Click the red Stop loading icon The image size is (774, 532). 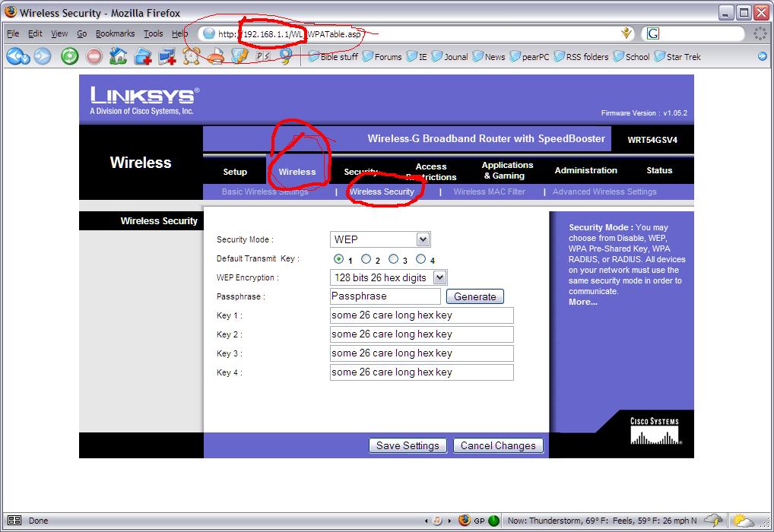tap(94, 56)
